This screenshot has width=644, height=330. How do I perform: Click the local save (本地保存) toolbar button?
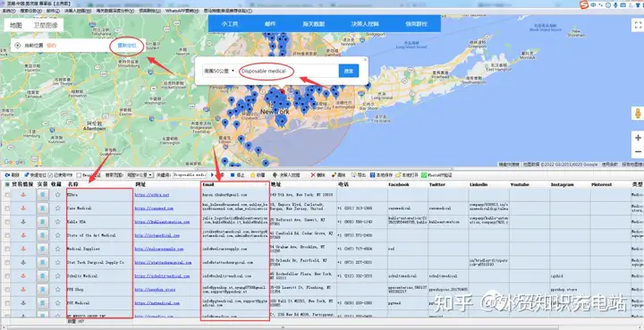coord(381,175)
